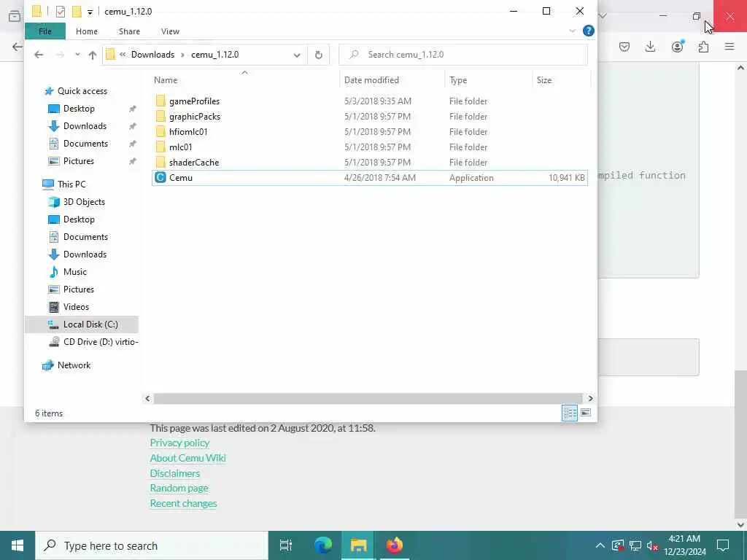Viewport: 747px width, 560px height.
Task: Open Windows Start menu
Action: click(18, 545)
